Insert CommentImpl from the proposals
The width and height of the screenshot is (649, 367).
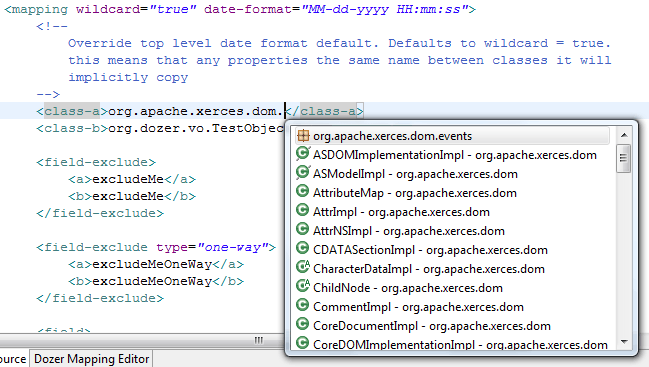[x=452, y=307]
